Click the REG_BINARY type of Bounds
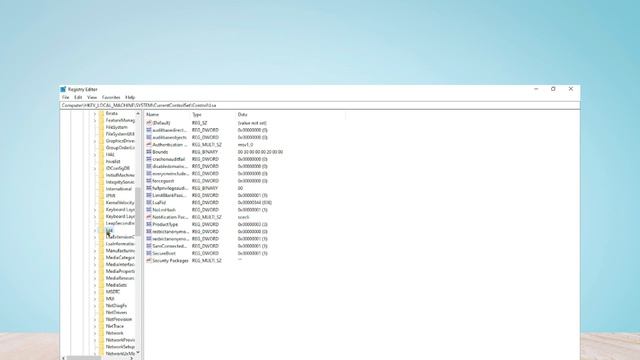 [x=205, y=152]
